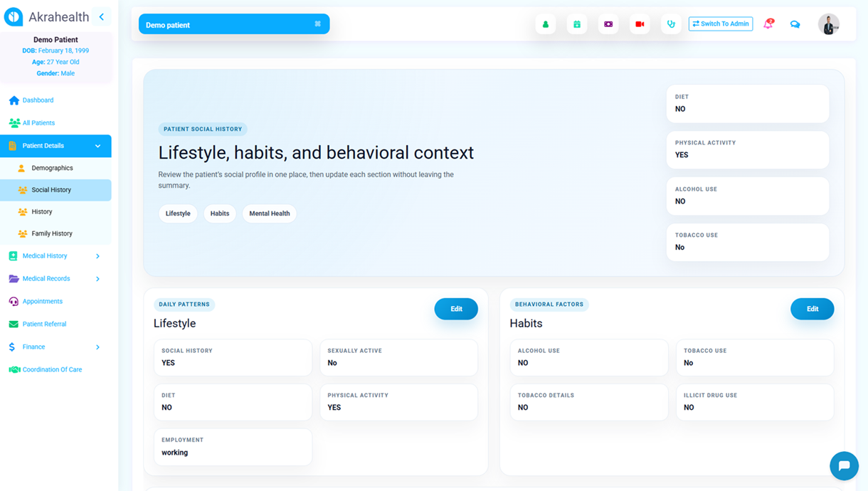The image size is (868, 491).
Task: Click the Patient Referral envelope icon
Action: (x=14, y=324)
